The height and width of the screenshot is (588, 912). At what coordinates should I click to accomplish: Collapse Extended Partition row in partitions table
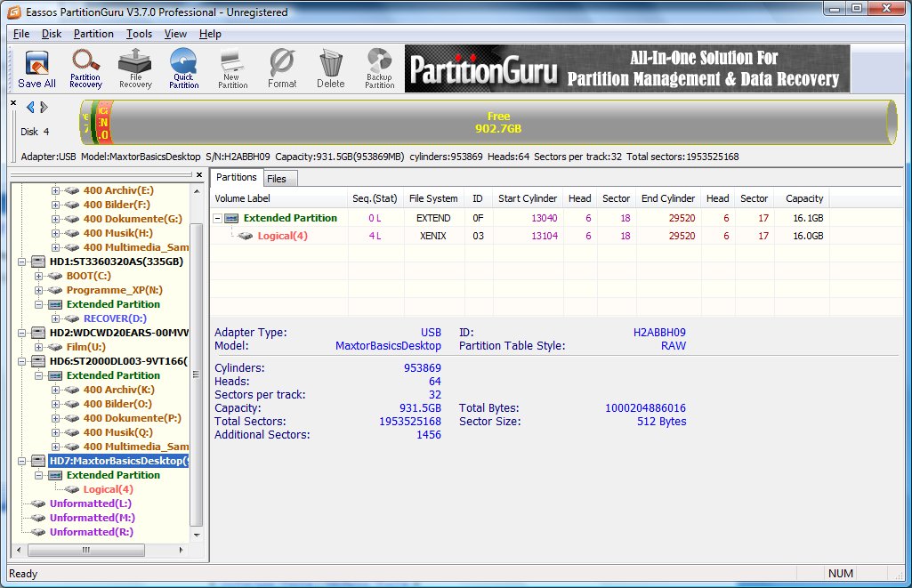[217, 218]
